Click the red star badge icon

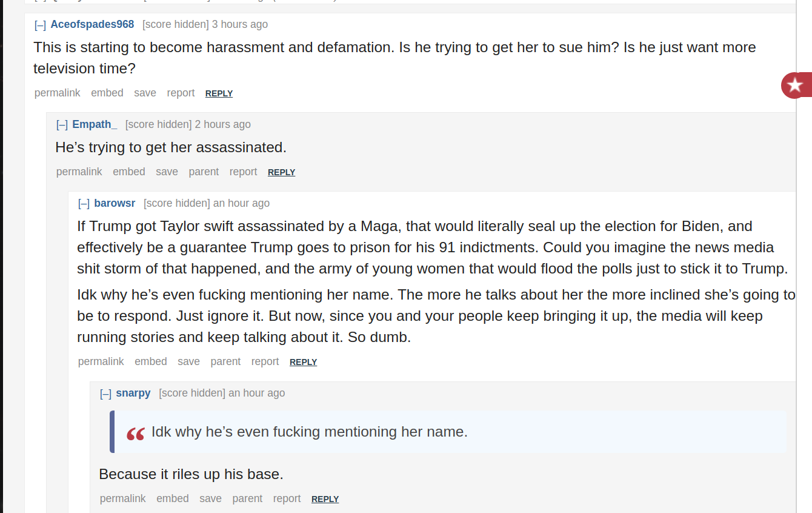click(x=795, y=85)
